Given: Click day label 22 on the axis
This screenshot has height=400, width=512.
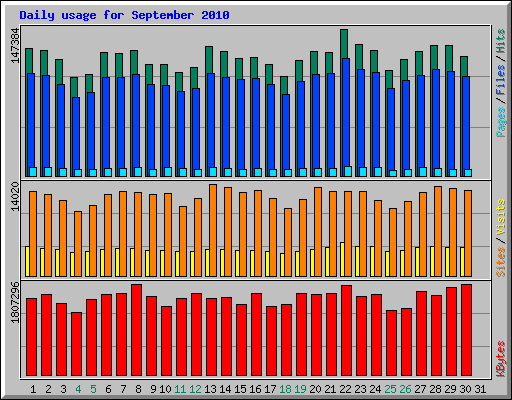Looking at the screenshot, I should (345, 389).
